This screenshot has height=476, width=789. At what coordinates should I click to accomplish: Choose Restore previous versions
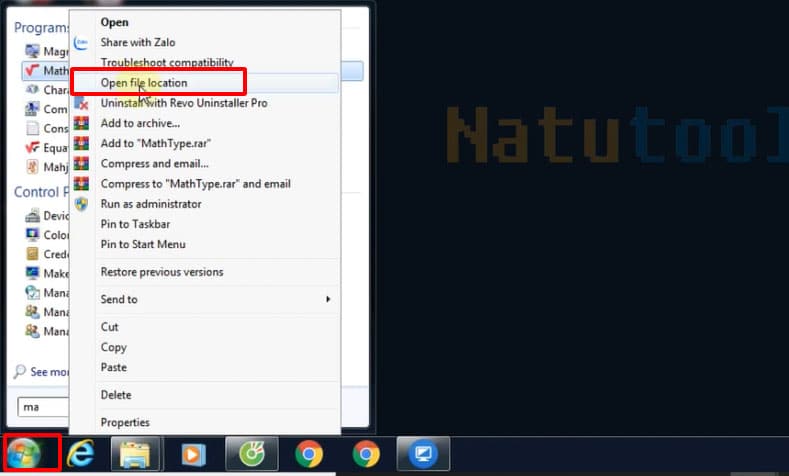tap(162, 272)
